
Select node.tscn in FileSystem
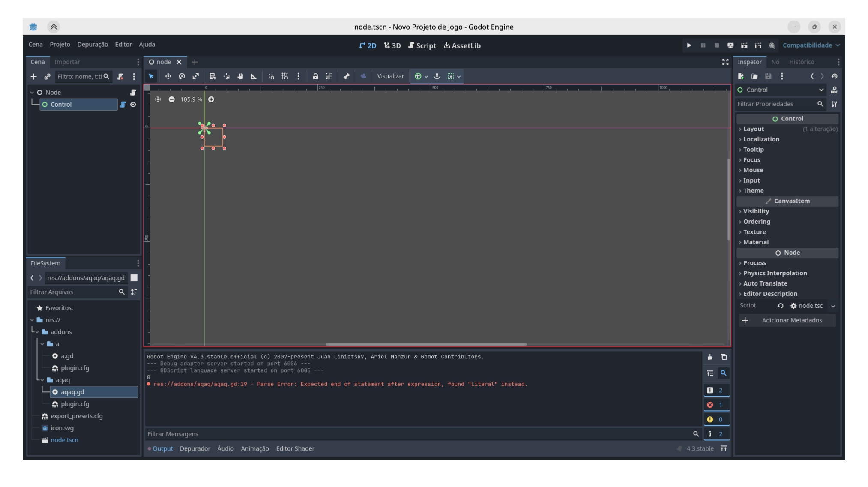(x=64, y=440)
